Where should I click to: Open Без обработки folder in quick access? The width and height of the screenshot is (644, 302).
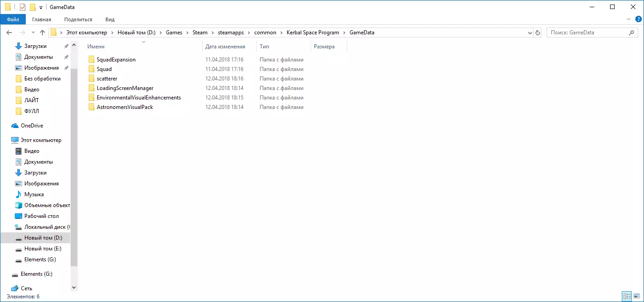point(42,79)
